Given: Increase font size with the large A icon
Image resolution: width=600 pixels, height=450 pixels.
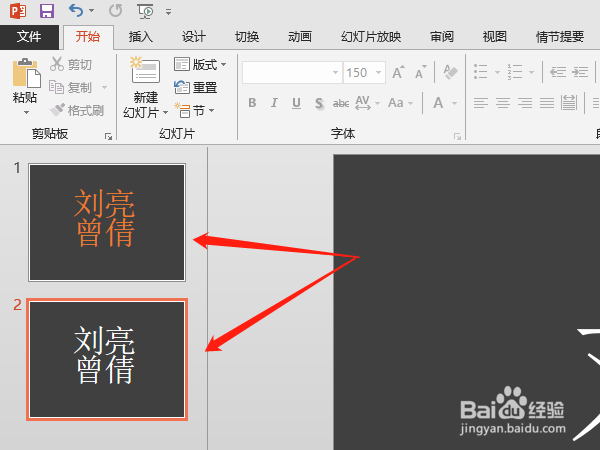Looking at the screenshot, I should (398, 72).
